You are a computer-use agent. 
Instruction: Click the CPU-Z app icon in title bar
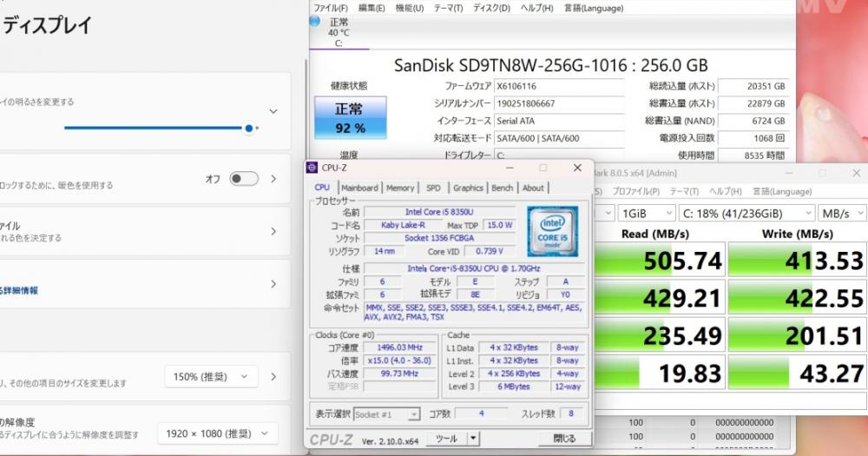point(312,168)
